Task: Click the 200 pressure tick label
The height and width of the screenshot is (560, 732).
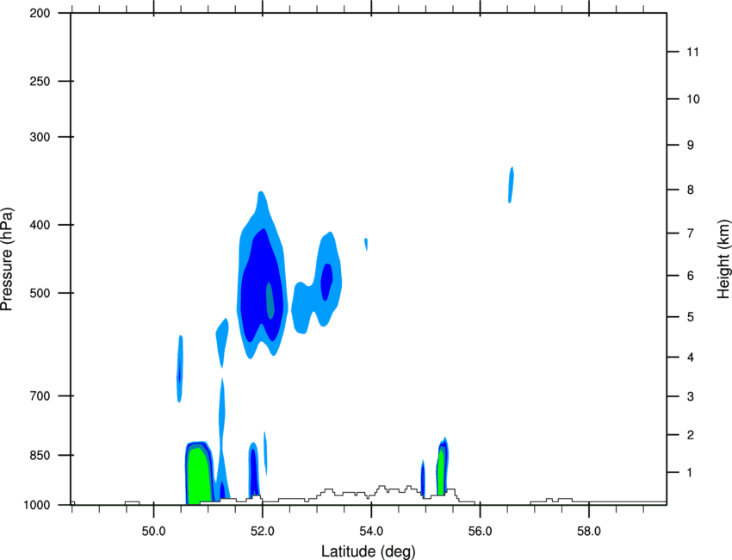Action: pyautogui.click(x=40, y=13)
